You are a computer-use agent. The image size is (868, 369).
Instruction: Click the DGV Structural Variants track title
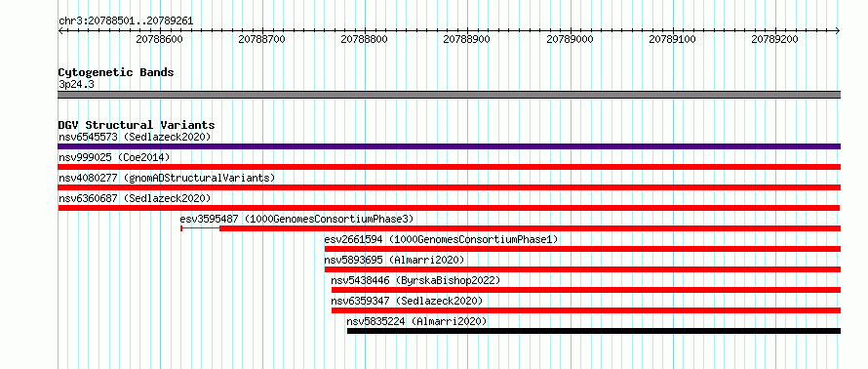coord(137,125)
